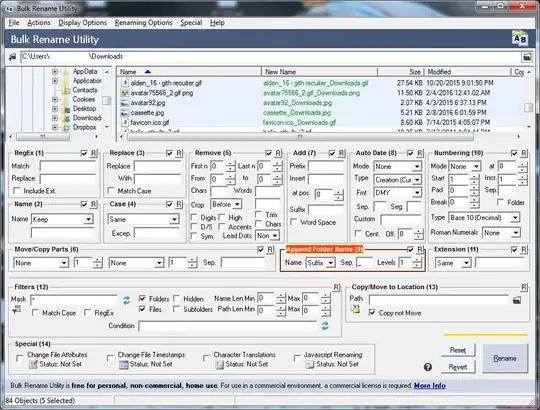Viewport: 540px width, 410px height.
Task: Click the R reset icon for Numbering (10)
Action: [524, 153]
